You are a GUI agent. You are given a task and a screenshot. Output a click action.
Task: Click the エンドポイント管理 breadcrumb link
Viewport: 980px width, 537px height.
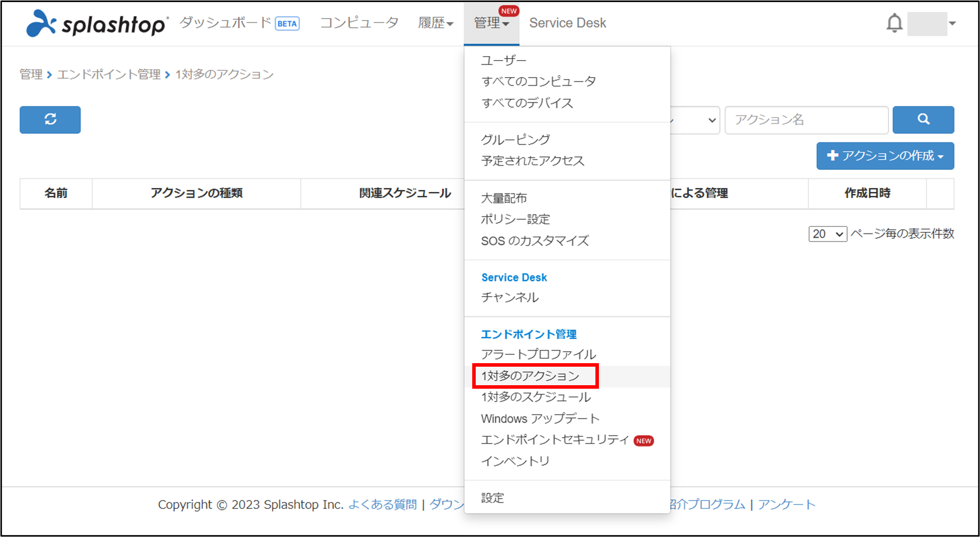(x=109, y=75)
